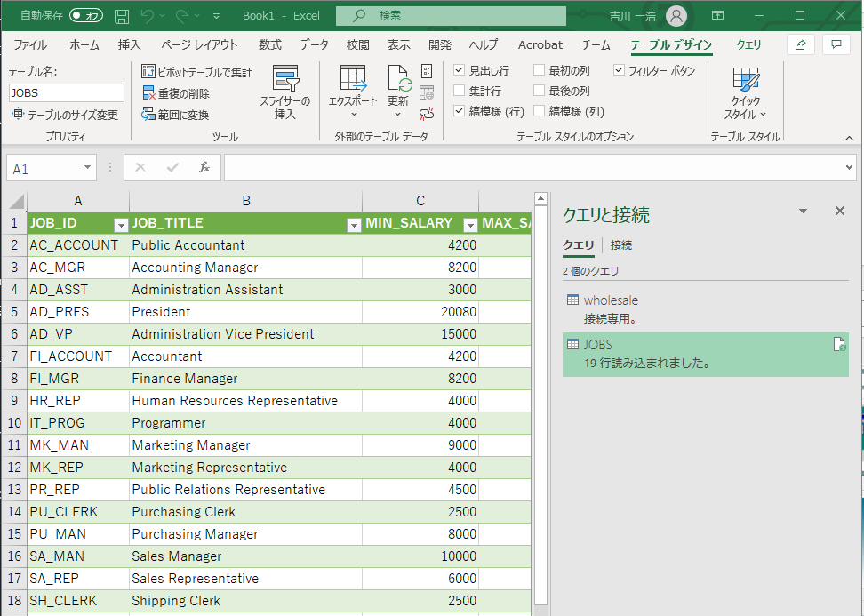Image resolution: width=864 pixels, height=616 pixels.
Task: Uncheck the Header Row checkbox
Action: 460,70
